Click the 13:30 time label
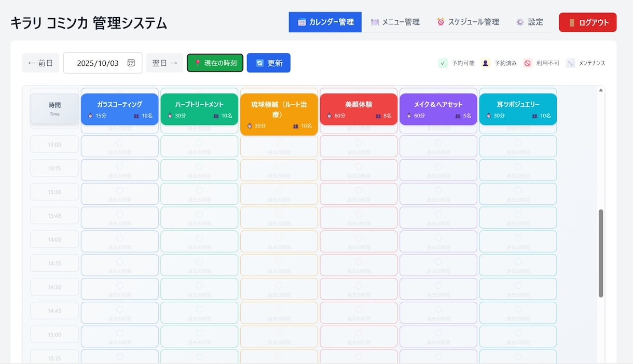 point(54,192)
